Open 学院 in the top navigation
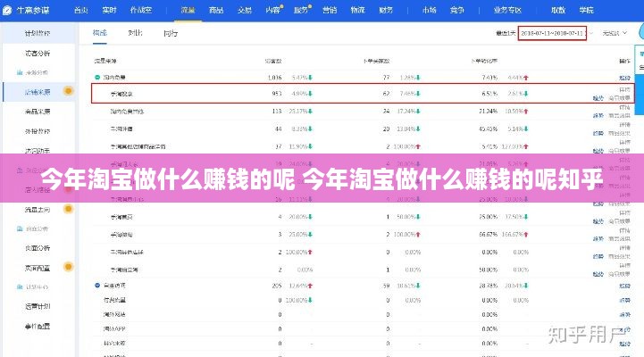Viewport: 644px width, 357px height. 587,10
